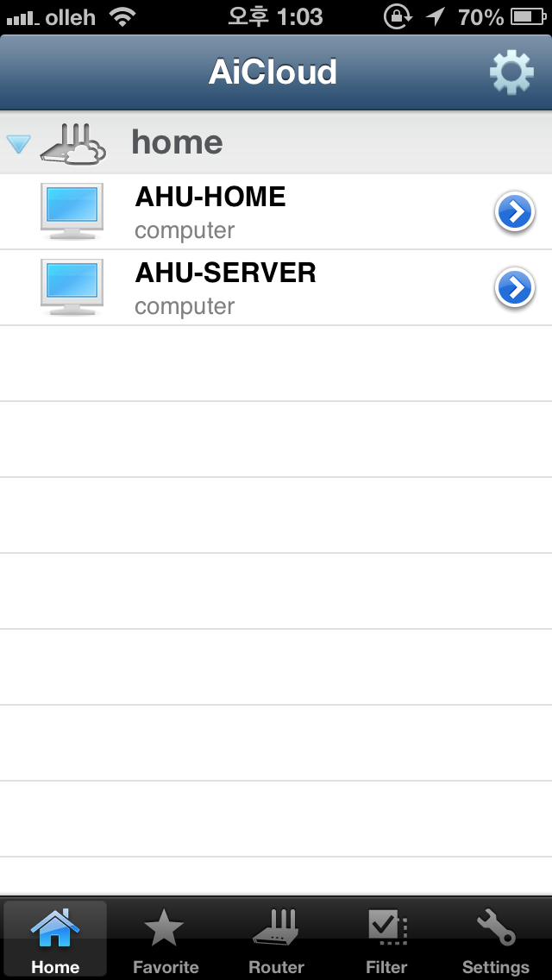
Task: Open the Settings wrench tab
Action: (x=496, y=940)
